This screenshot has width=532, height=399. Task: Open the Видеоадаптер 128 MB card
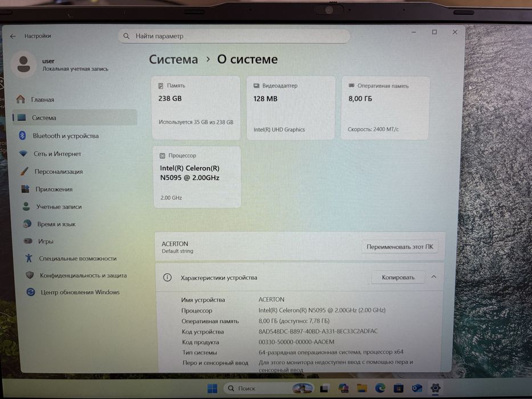[291, 108]
